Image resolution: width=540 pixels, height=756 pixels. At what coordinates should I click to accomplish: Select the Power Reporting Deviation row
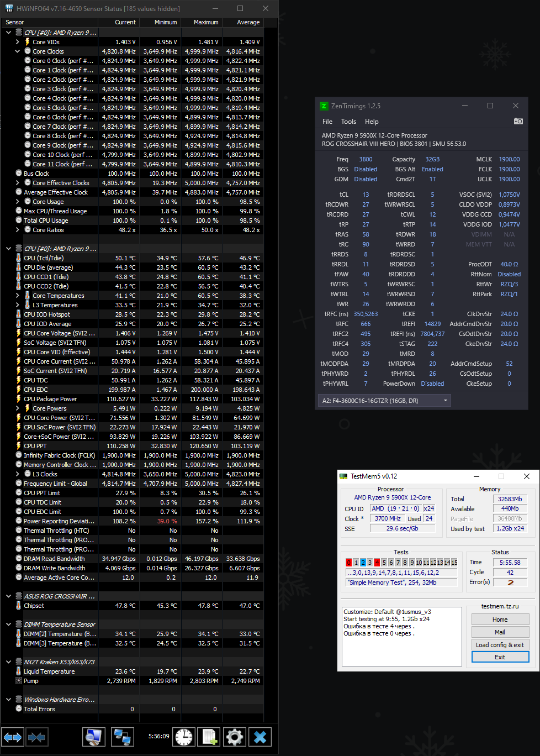coord(132,521)
